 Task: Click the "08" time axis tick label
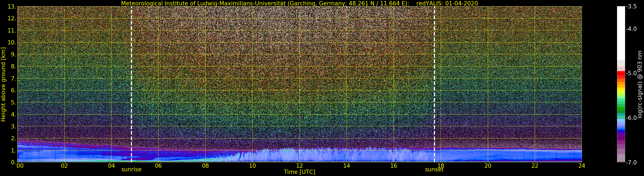[205, 166]
